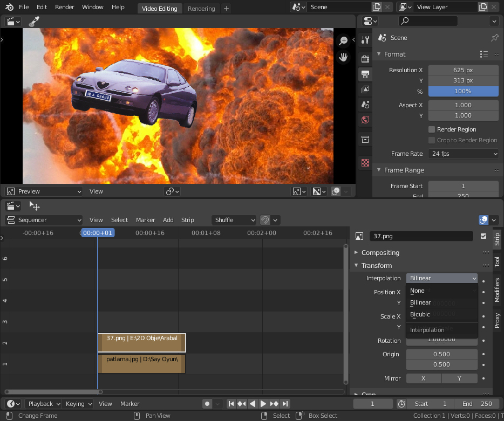Screen dimensions: 504x421
Task: Choose None from the interpolation list
Action: 441,291
